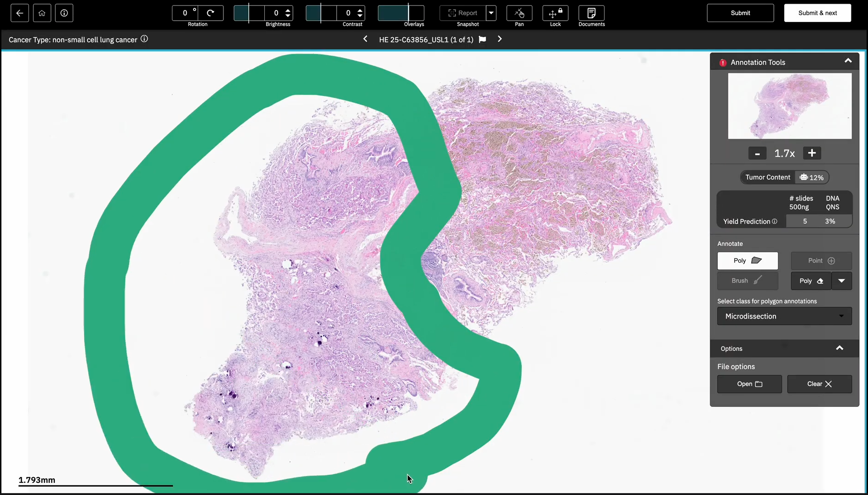868x495 pixels.
Task: Select the Poly eraser tool
Action: point(811,281)
